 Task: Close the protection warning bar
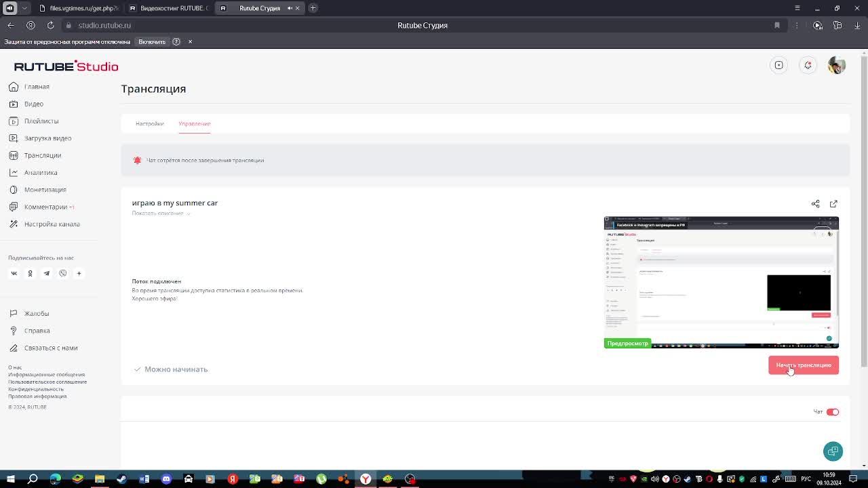[190, 42]
